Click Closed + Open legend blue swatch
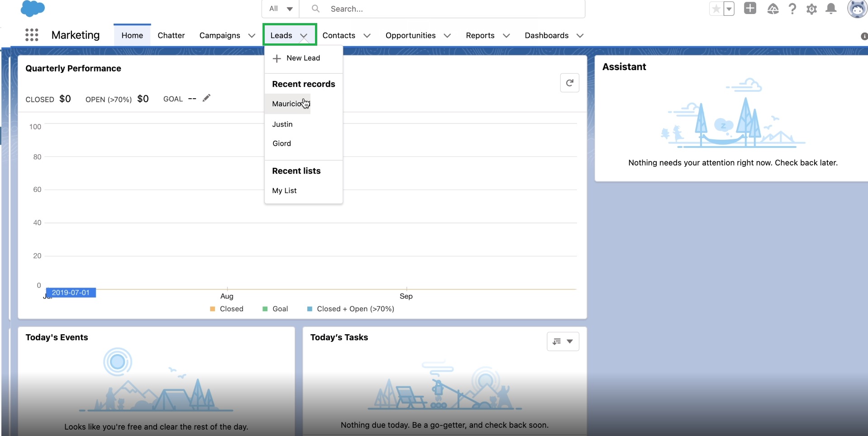 click(x=310, y=309)
